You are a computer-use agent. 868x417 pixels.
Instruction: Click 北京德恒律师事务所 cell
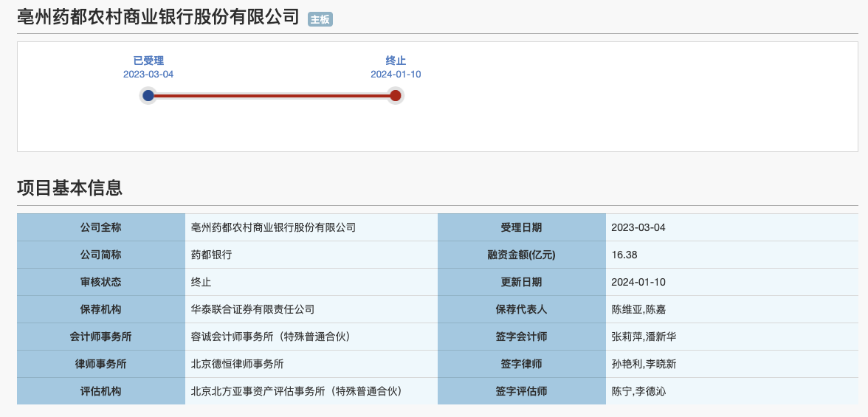(311, 364)
